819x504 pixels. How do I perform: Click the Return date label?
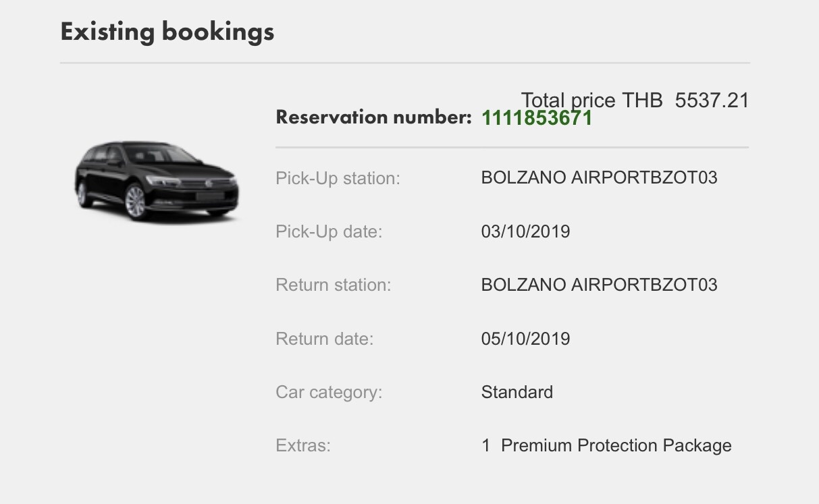(324, 338)
